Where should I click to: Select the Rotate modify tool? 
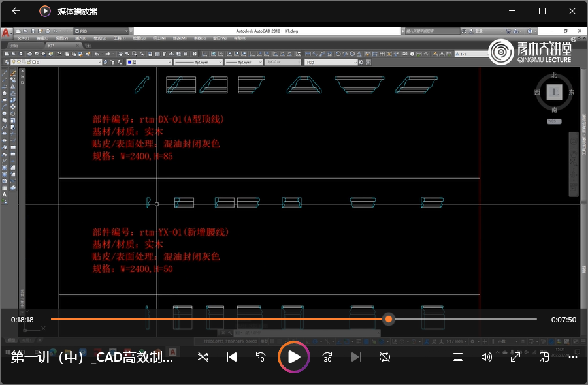point(13,114)
